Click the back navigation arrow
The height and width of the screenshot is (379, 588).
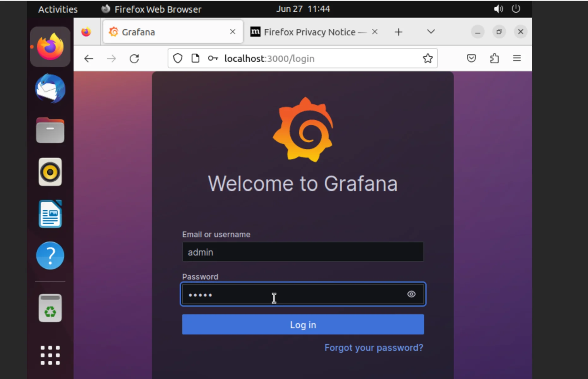pos(89,58)
